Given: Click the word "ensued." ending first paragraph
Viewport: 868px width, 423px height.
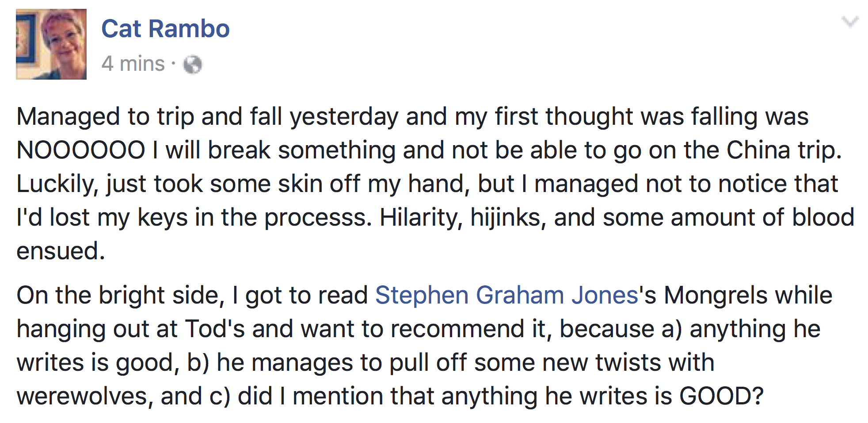Looking at the screenshot, I should [61, 251].
